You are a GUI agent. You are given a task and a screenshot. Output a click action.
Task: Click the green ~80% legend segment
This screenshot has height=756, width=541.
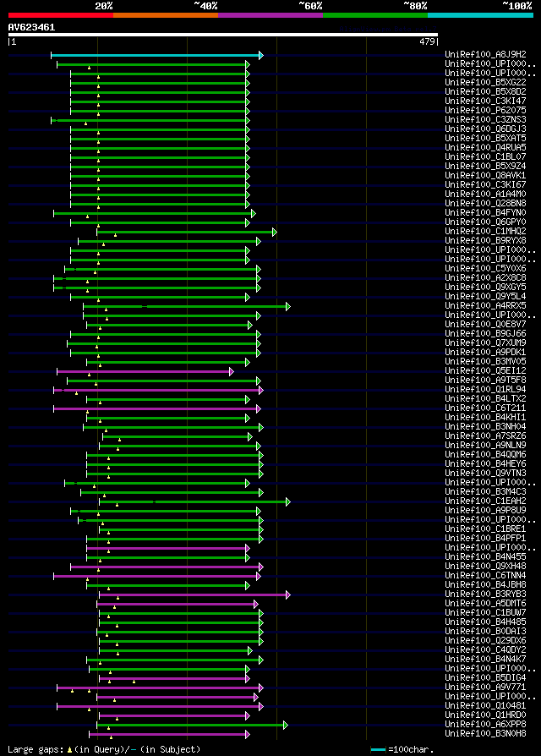click(375, 15)
